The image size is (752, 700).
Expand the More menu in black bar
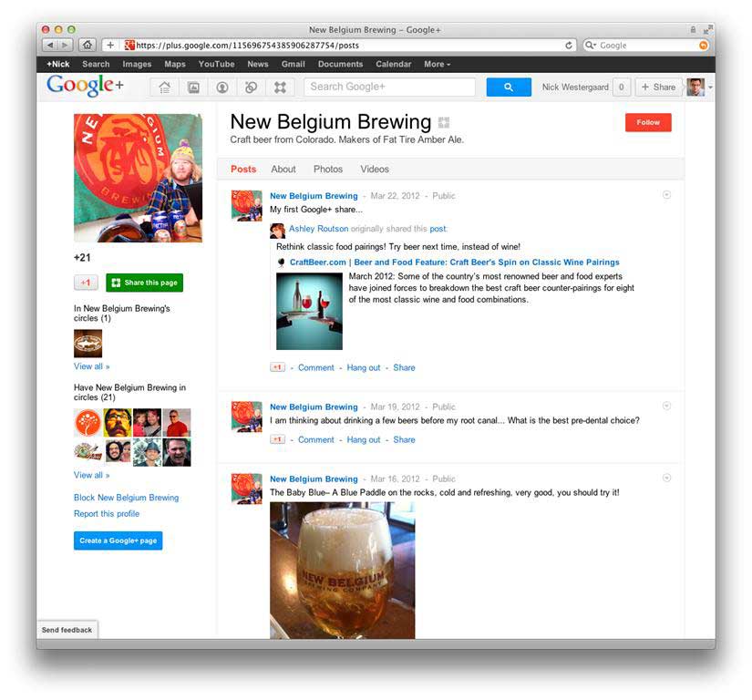pyautogui.click(x=437, y=64)
